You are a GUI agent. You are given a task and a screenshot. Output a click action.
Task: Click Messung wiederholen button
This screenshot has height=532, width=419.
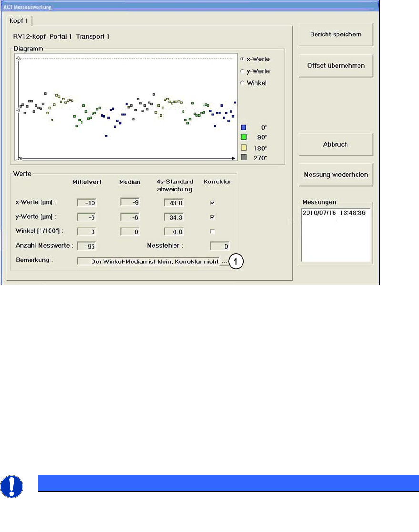point(336,175)
